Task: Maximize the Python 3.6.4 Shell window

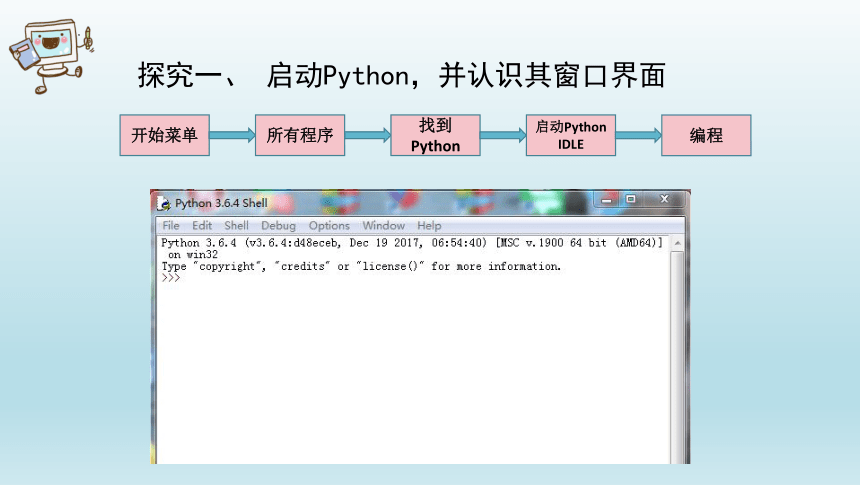Action: 631,199
